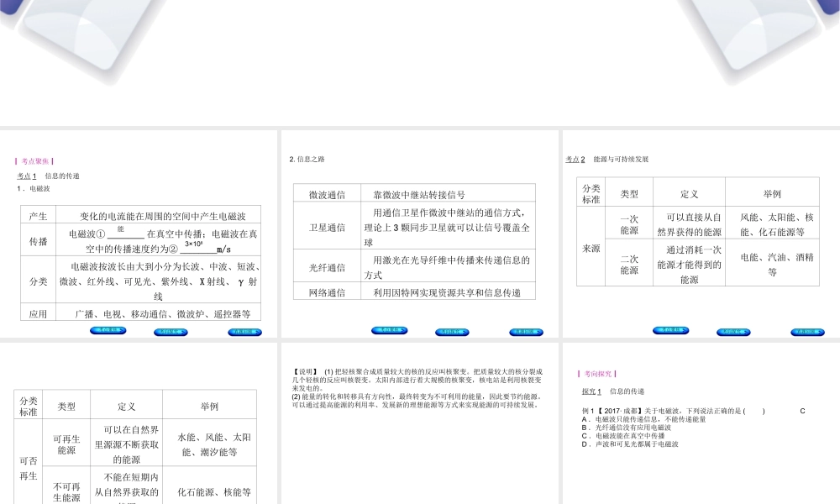Click rightmost blue nav button on 能源与可持续发展 slide
Screen dimensions: 840x504
[x=807, y=332]
